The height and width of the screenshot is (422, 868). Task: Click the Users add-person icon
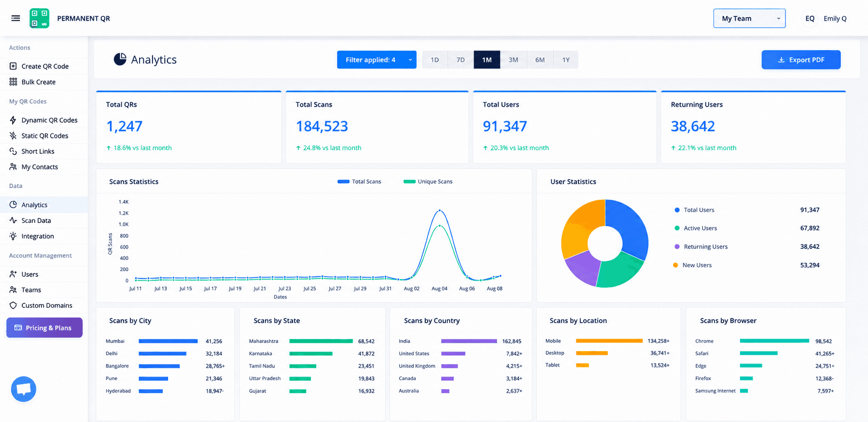[x=13, y=274]
